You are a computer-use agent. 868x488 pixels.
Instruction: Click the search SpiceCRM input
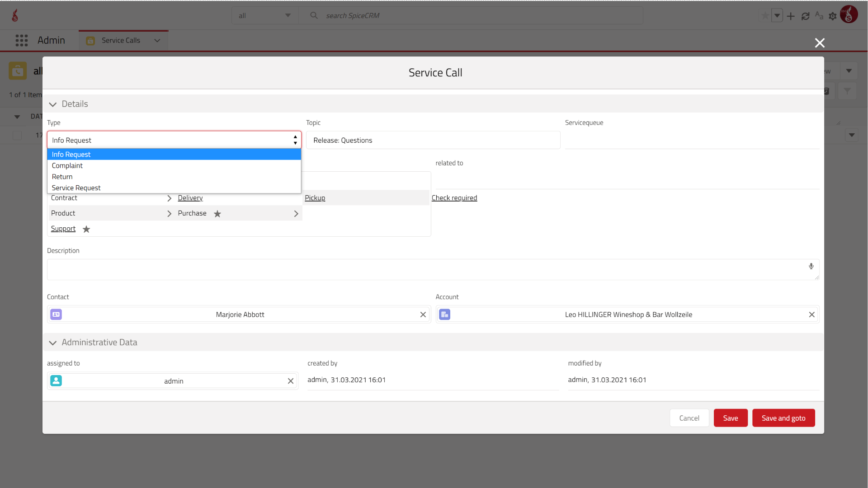coord(470,16)
